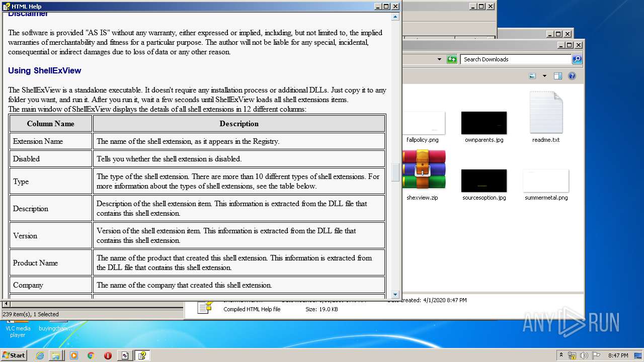
Task: Open the network status tray icon
Action: coord(572,355)
